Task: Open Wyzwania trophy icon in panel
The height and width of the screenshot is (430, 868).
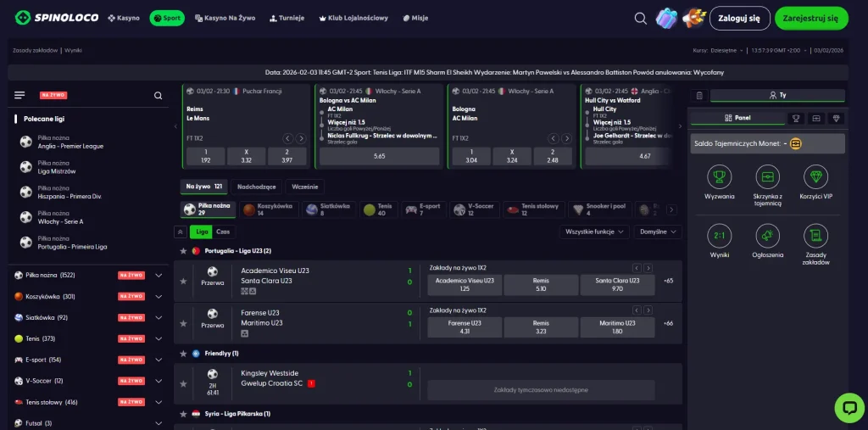Action: click(719, 176)
